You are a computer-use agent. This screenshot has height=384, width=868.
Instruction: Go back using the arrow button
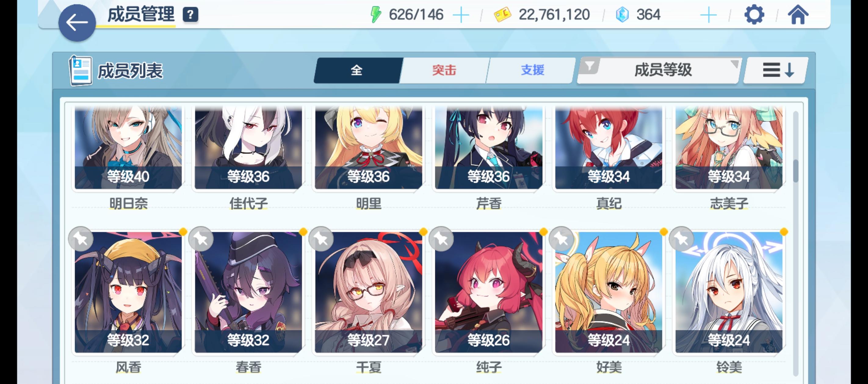77,23
